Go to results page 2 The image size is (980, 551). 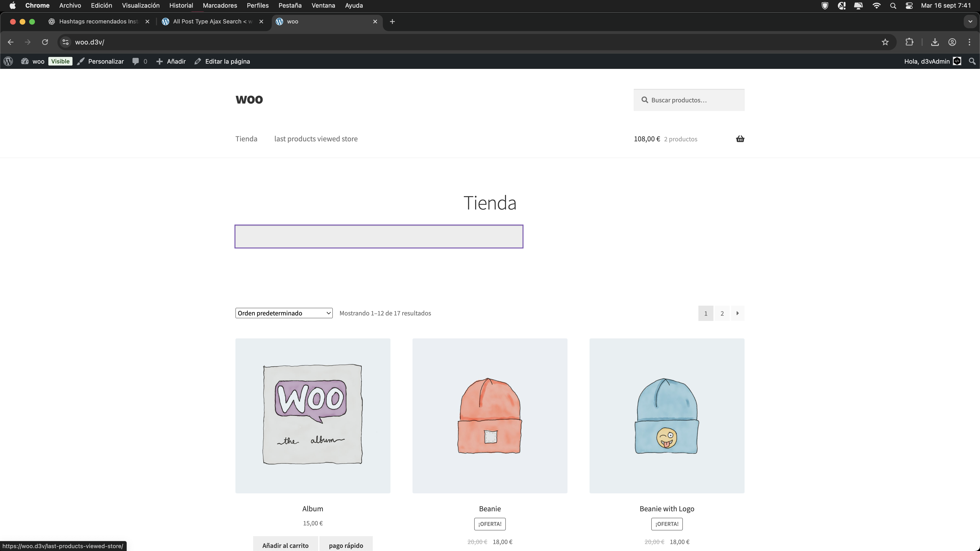(722, 313)
